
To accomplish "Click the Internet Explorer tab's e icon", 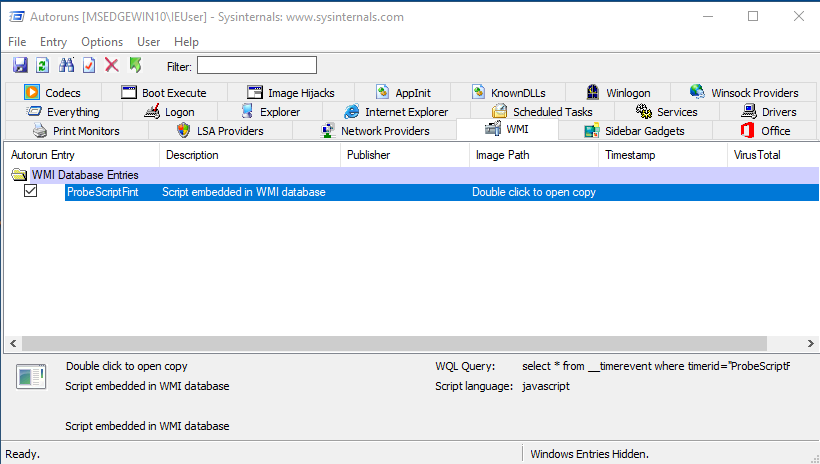I will coord(351,111).
